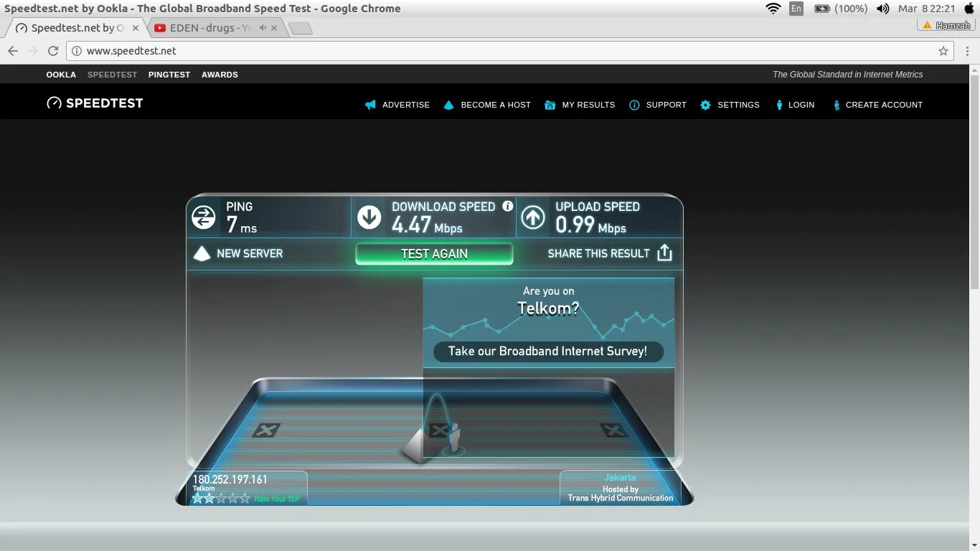Viewport: 980px width, 551px height.
Task: Click the Rate Your ISP link
Action: 277,499
